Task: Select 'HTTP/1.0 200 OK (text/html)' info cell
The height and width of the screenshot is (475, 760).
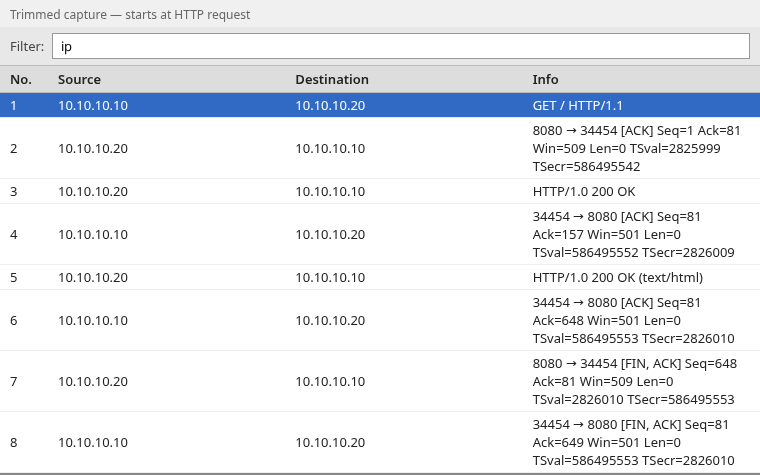Action: point(618,277)
